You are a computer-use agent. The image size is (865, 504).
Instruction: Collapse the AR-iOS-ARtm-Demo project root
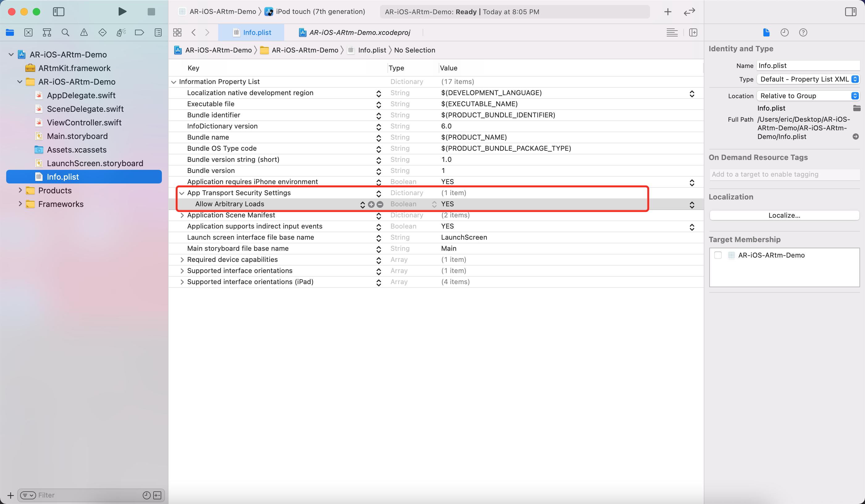[x=11, y=55]
